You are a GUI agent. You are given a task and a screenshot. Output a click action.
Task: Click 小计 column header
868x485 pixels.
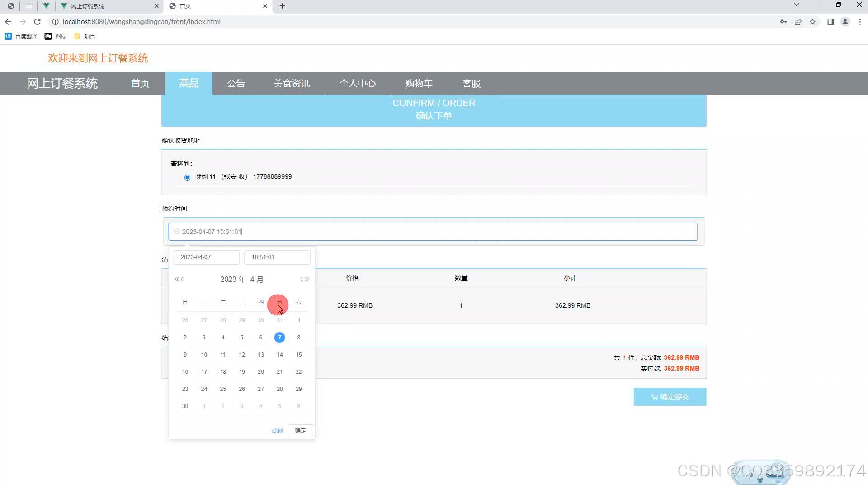click(570, 278)
